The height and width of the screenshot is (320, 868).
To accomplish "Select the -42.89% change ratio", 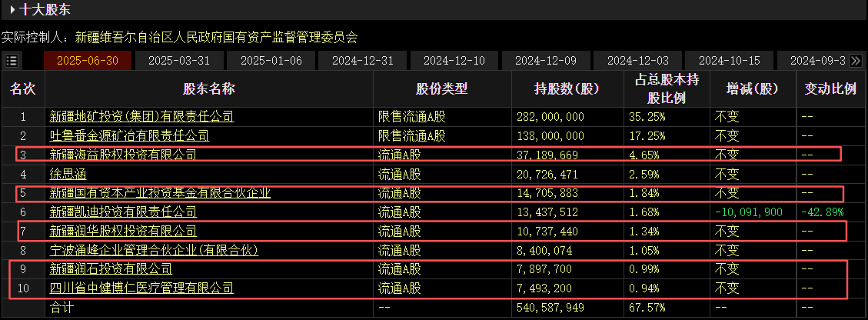I will pyautogui.click(x=823, y=212).
